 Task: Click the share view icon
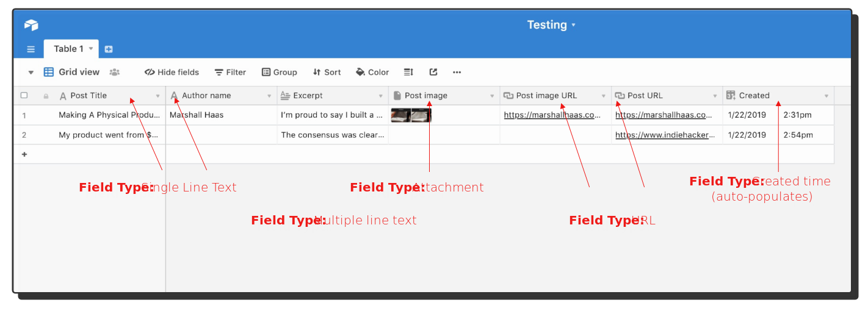[433, 72]
